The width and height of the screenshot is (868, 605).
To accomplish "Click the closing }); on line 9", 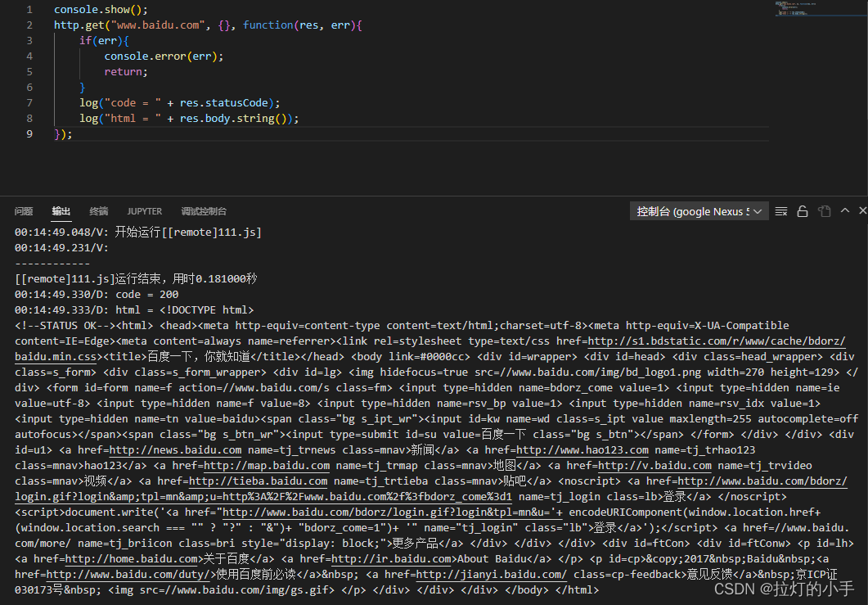I will tap(63, 133).
